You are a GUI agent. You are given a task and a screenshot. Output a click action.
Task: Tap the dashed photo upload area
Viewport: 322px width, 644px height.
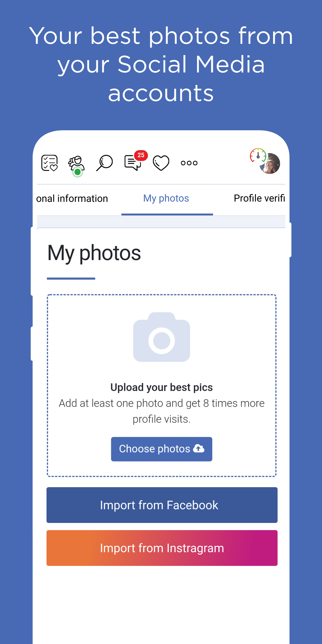(x=162, y=386)
